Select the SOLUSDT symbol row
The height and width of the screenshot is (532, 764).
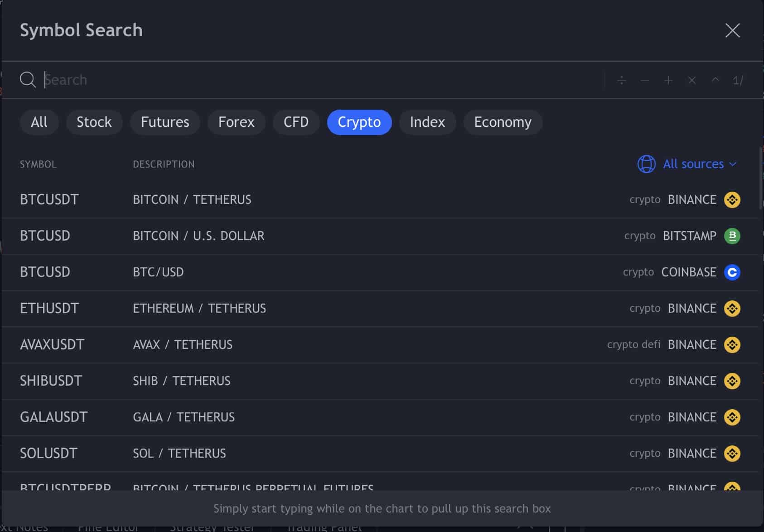pos(380,454)
